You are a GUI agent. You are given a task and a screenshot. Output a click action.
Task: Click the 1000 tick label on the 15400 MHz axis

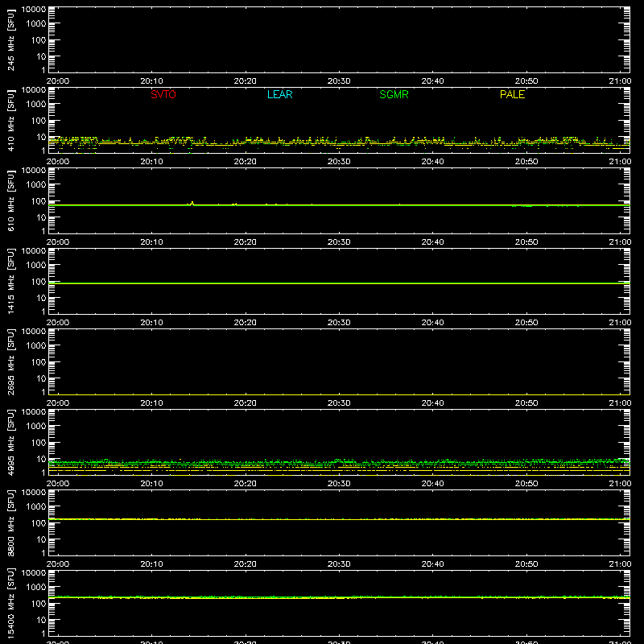[x=36, y=588]
